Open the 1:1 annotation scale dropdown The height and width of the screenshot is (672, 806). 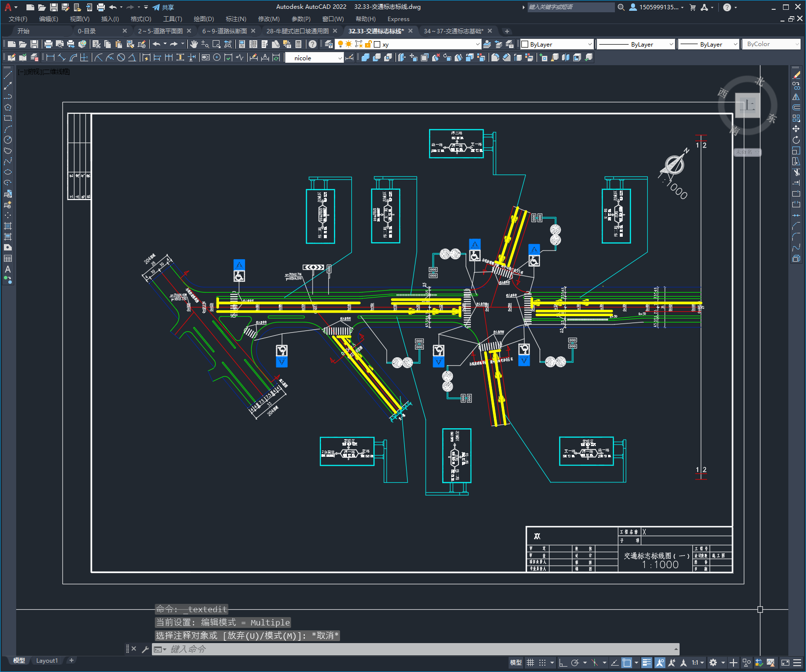[698, 663]
